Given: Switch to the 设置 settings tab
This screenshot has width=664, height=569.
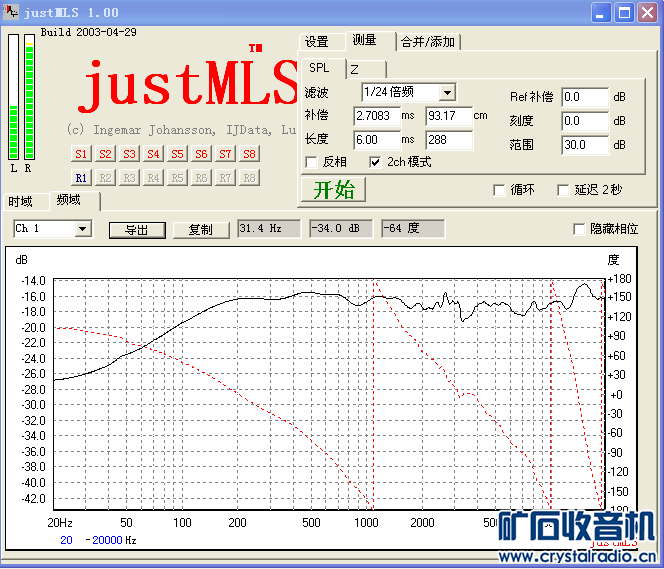Looking at the screenshot, I should (321, 42).
